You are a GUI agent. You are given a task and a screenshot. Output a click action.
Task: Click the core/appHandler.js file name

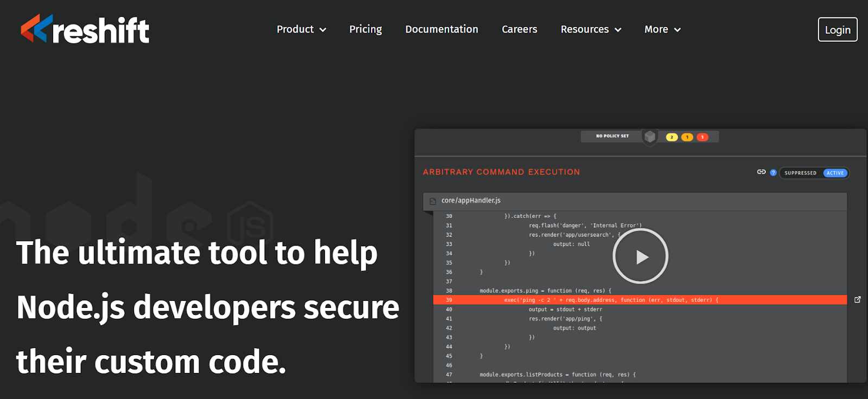(471, 201)
